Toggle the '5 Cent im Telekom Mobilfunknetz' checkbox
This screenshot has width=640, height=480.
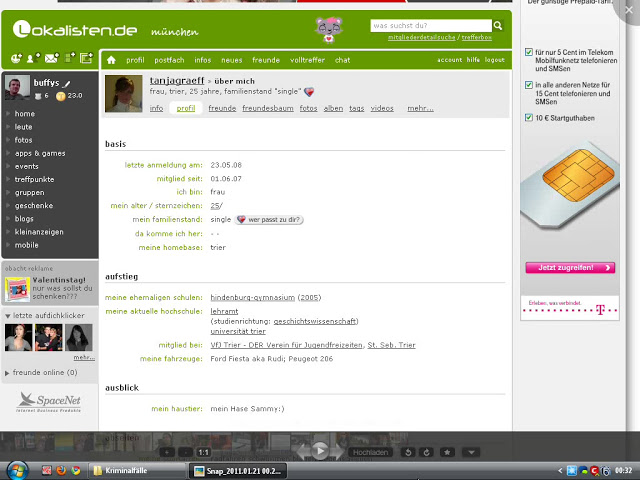[x=527, y=51]
